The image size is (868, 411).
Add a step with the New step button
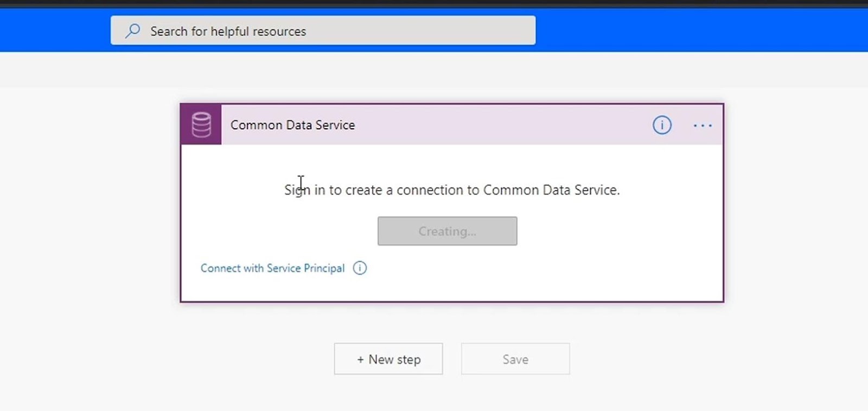388,359
